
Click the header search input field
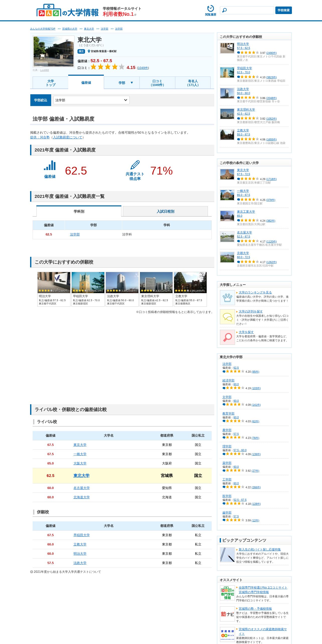click(x=247, y=10)
